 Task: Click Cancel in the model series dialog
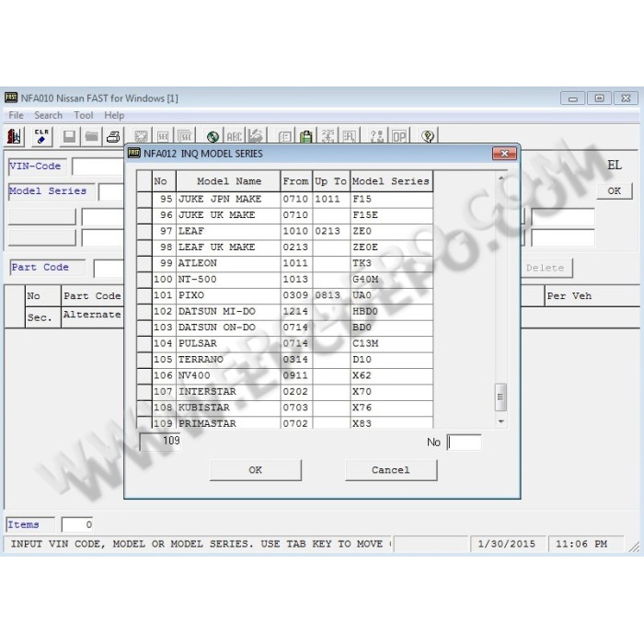click(x=391, y=470)
